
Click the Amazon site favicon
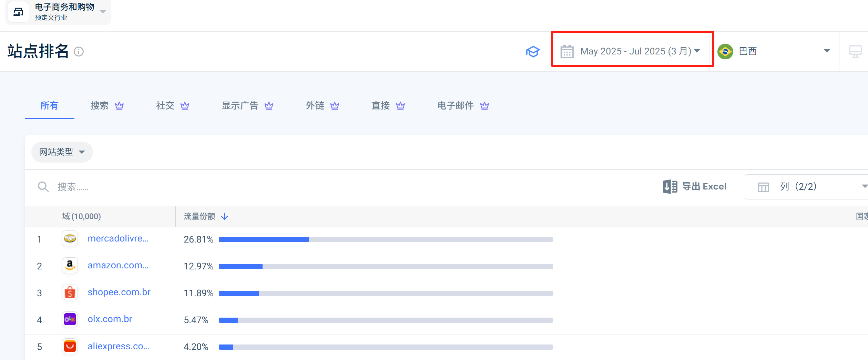[x=70, y=265]
